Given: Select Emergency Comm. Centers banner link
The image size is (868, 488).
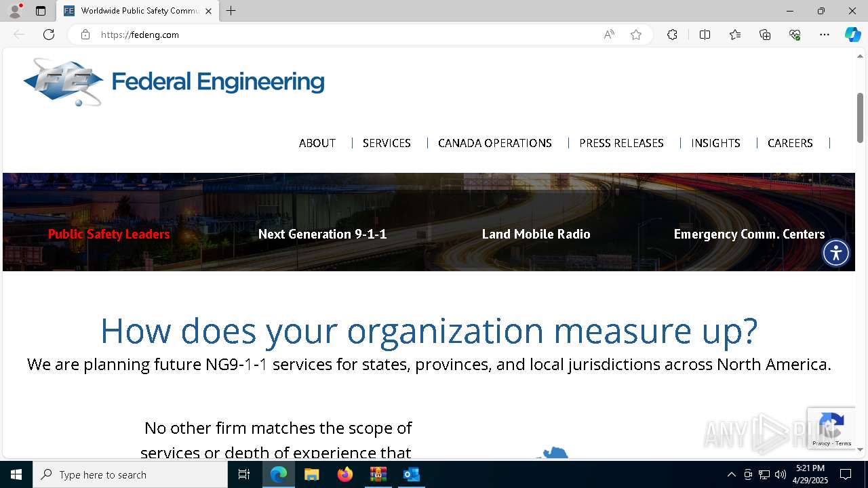Looking at the screenshot, I should pos(749,234).
